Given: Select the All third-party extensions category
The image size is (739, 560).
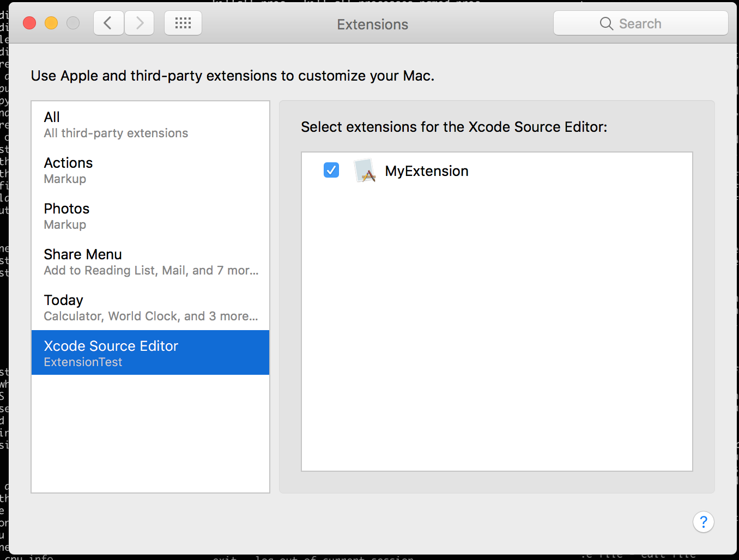Looking at the screenshot, I should click(150, 125).
